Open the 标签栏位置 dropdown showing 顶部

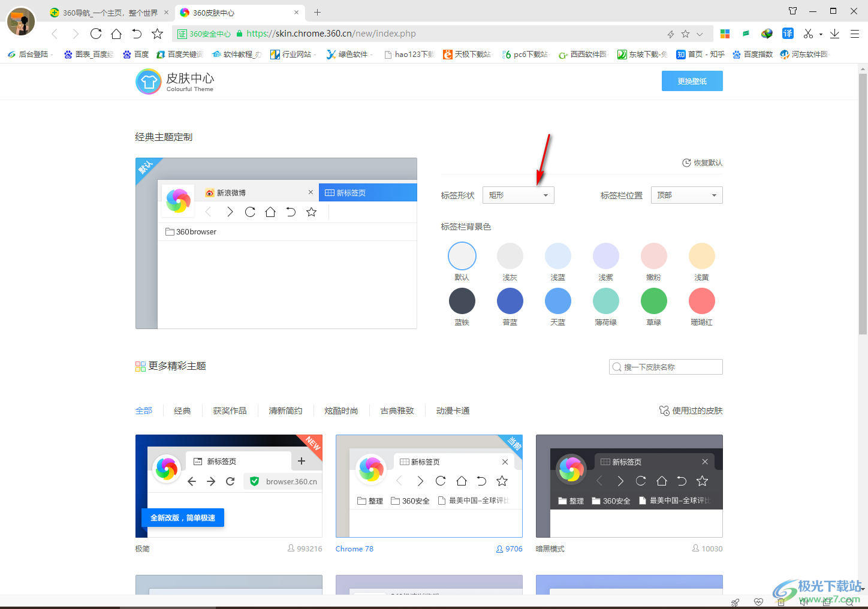686,195
